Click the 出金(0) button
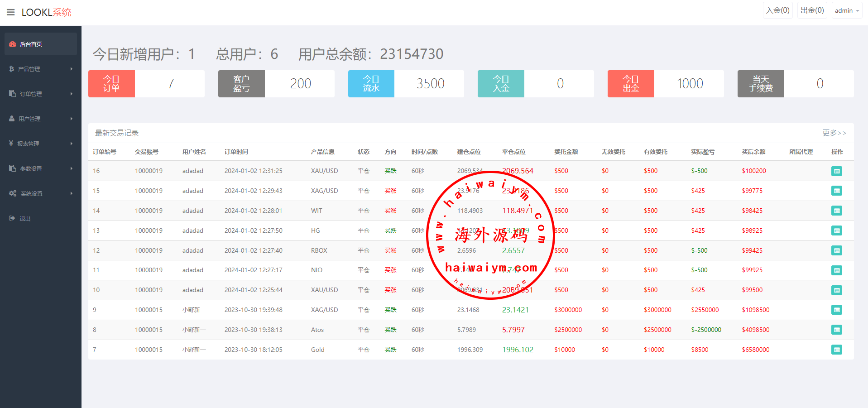868x408 pixels. [x=812, y=10]
